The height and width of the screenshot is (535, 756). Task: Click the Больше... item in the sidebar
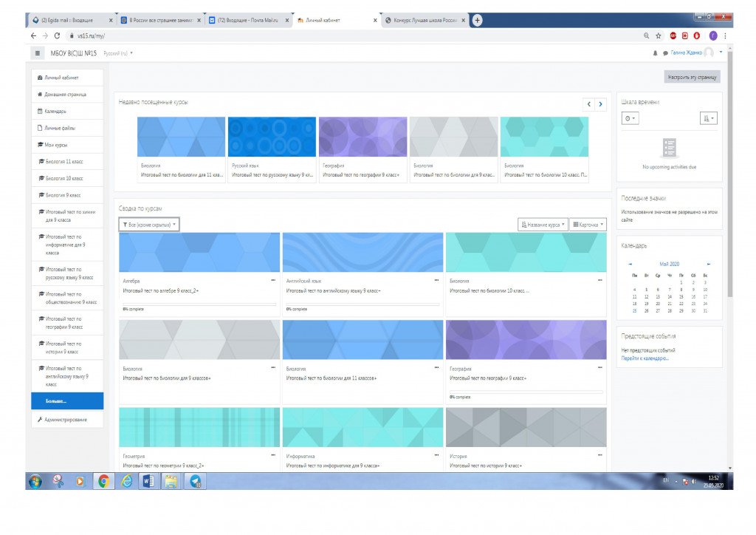[67, 401]
